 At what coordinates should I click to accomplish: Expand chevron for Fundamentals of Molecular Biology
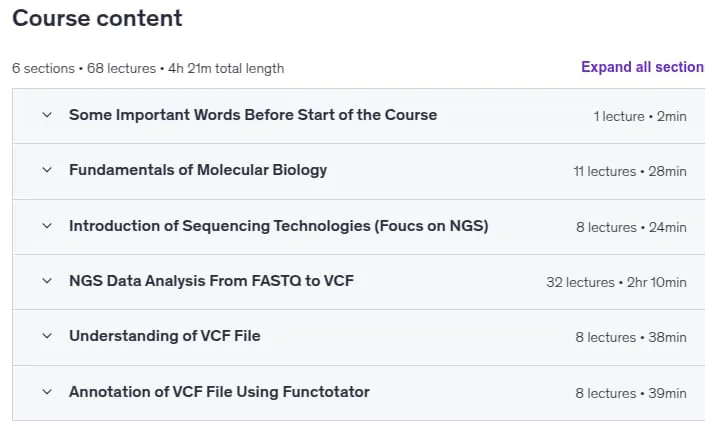[47, 170]
